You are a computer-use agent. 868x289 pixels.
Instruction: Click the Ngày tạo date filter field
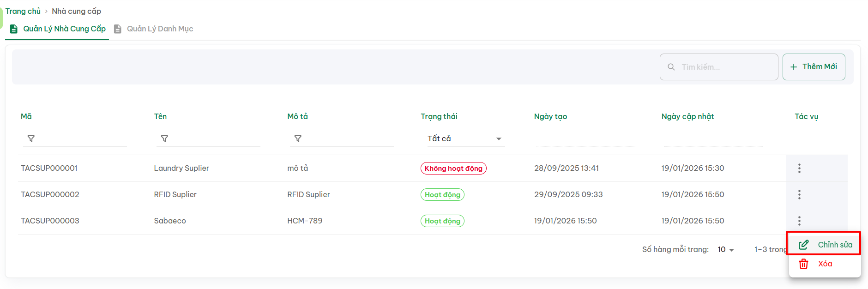[585, 139]
